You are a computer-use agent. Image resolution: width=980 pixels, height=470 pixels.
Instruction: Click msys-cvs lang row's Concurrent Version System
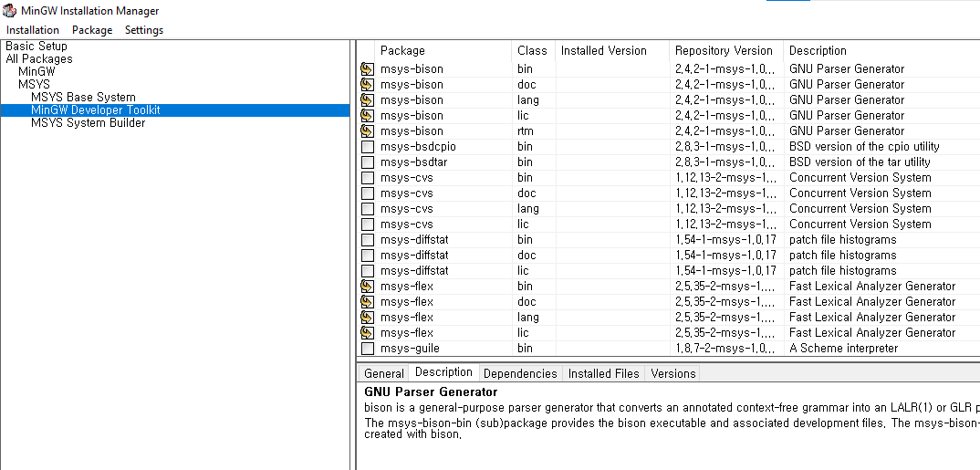pos(860,209)
